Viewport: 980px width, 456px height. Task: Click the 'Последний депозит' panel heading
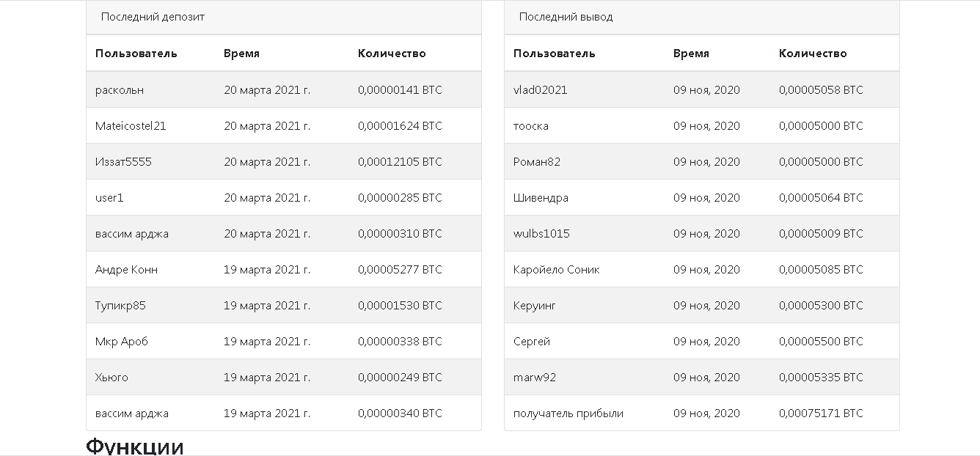pyautogui.click(x=153, y=17)
